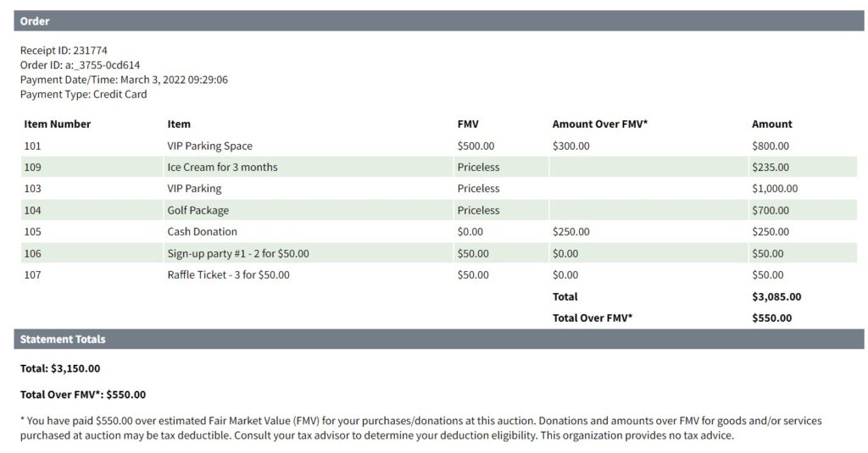Click the Payment Date/Time line
Screen dimensions: 868x453
[124, 80]
